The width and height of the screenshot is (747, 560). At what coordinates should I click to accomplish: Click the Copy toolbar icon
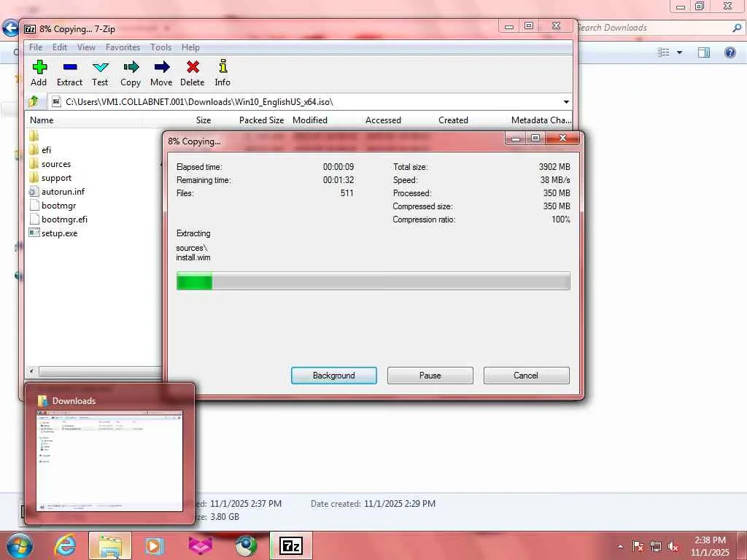point(131,73)
